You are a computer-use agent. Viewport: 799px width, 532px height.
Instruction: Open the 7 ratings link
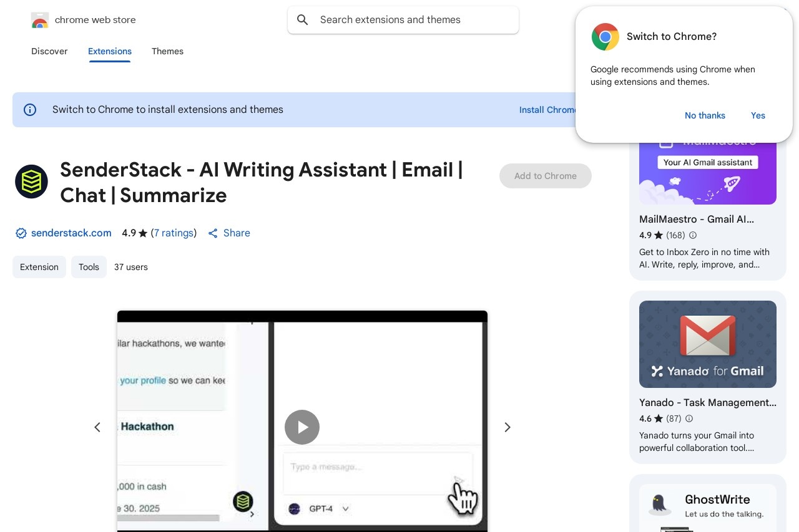[174, 233]
